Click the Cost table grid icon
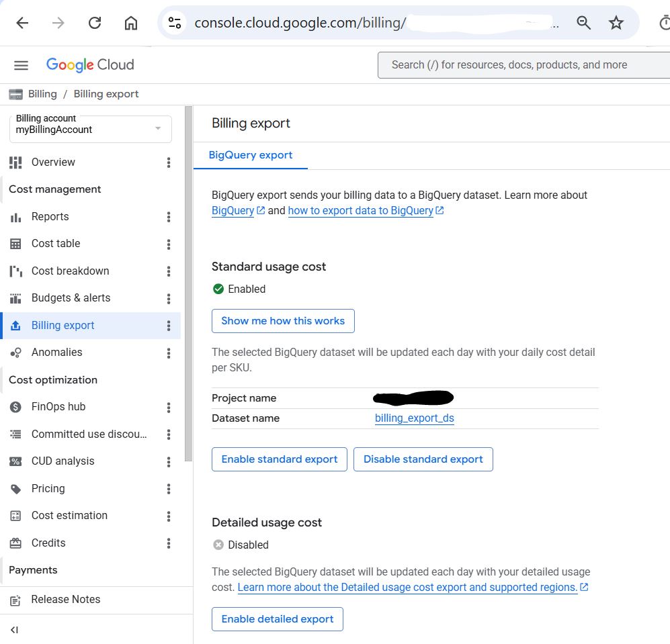This screenshot has width=670, height=644. click(15, 244)
